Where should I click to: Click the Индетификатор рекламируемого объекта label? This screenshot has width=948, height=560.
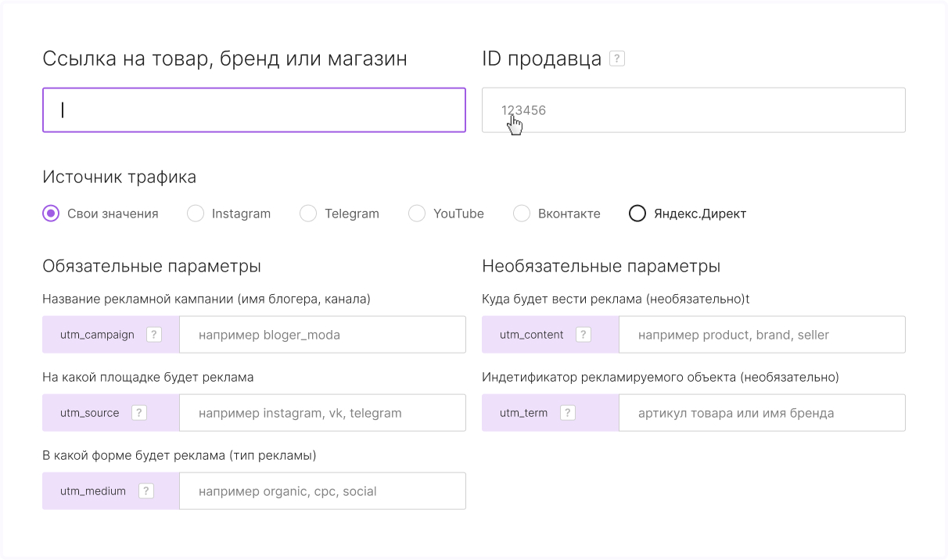[x=661, y=377]
